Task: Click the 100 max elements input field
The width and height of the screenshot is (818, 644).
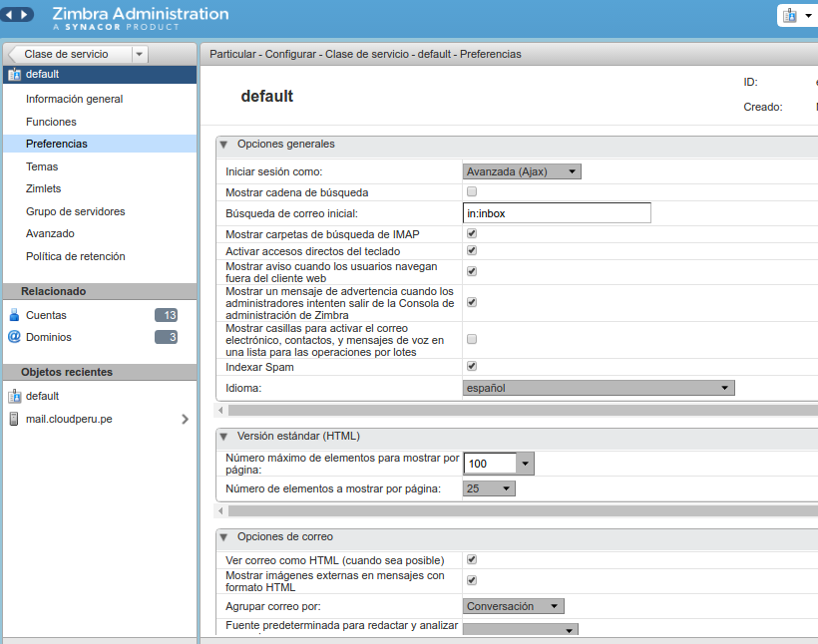Action: click(x=491, y=464)
